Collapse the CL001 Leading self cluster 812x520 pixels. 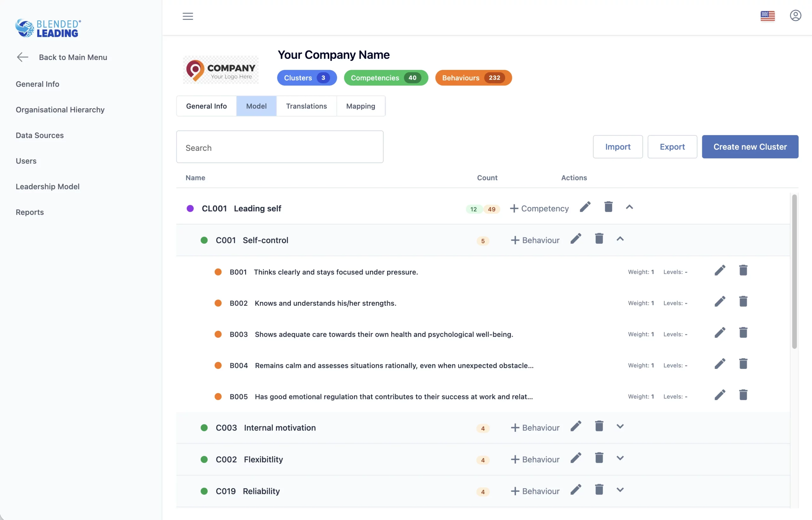(x=629, y=207)
